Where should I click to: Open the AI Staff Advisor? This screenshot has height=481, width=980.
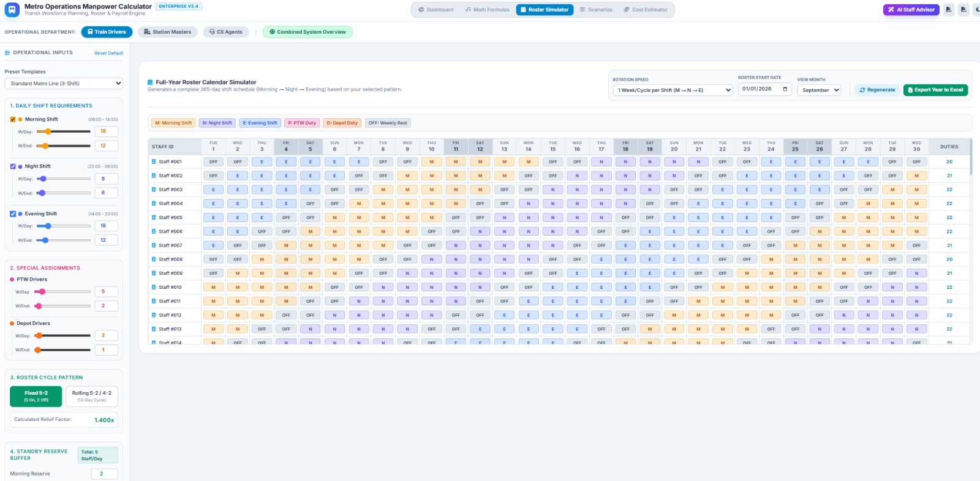pyautogui.click(x=911, y=10)
